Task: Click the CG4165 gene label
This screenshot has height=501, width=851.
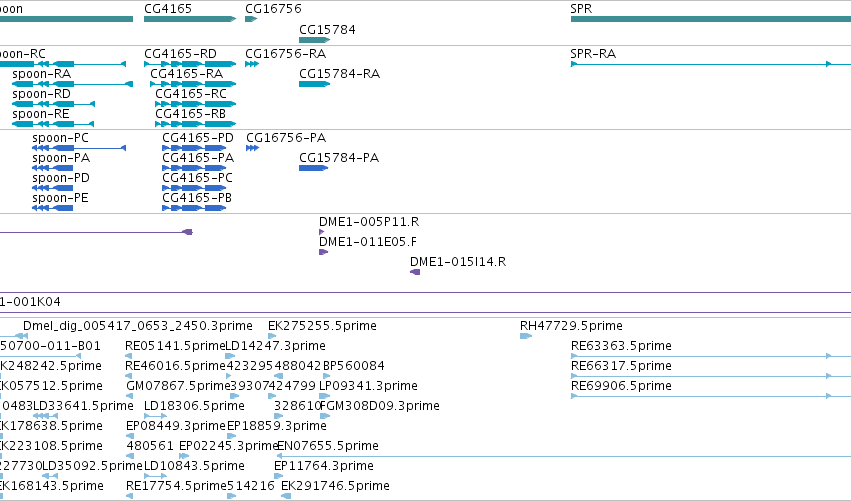Action: point(168,9)
